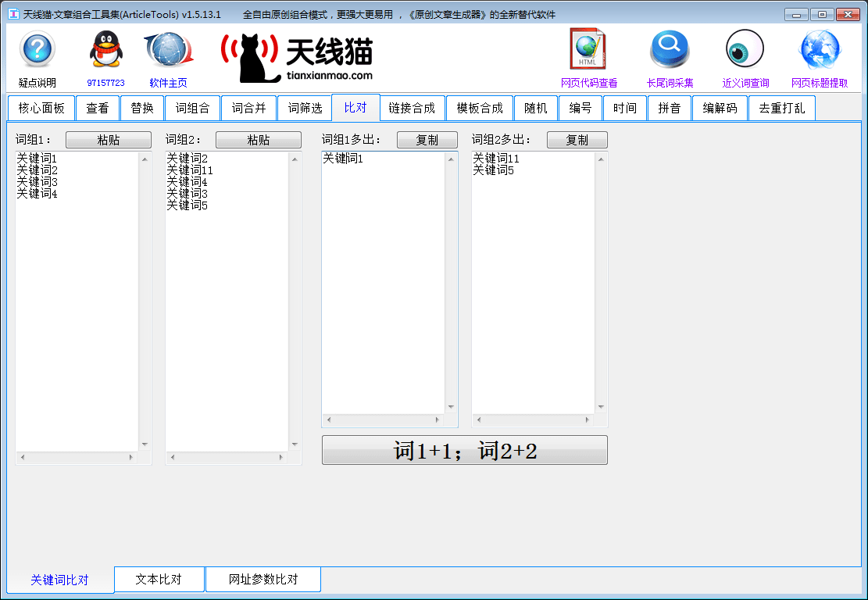Screen dimensions: 868x600
Task: Go to the 词组合 tab
Action: pyautogui.click(x=193, y=108)
